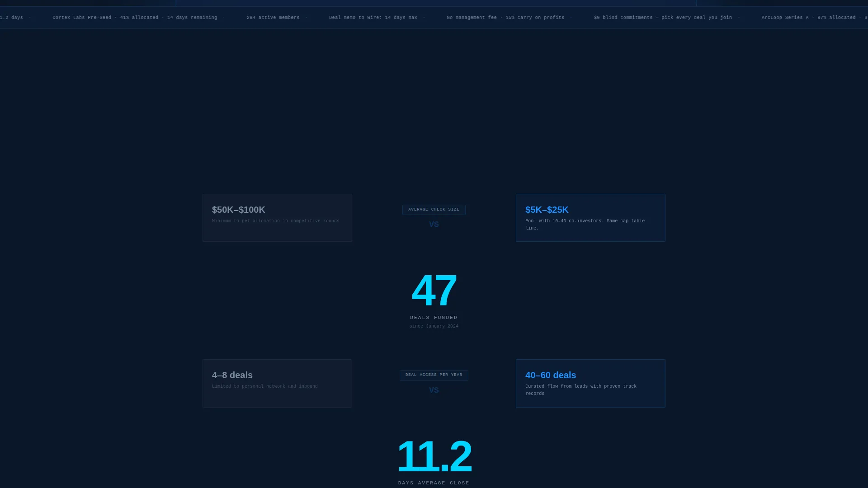This screenshot has height=488, width=868.
Task: Click 'since January 2024' caption
Action: coord(434,326)
